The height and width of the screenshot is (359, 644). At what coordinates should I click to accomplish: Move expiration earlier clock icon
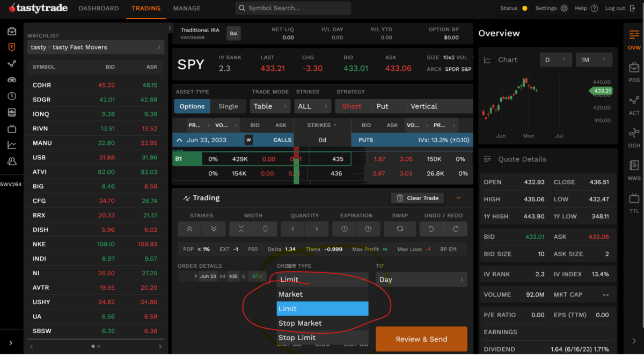(x=344, y=229)
